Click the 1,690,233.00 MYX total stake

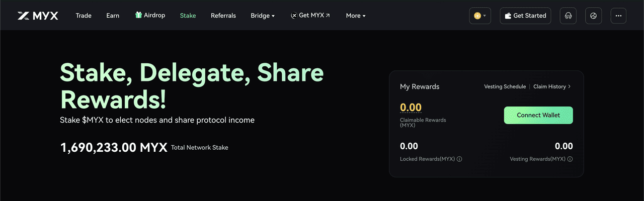[x=114, y=147]
